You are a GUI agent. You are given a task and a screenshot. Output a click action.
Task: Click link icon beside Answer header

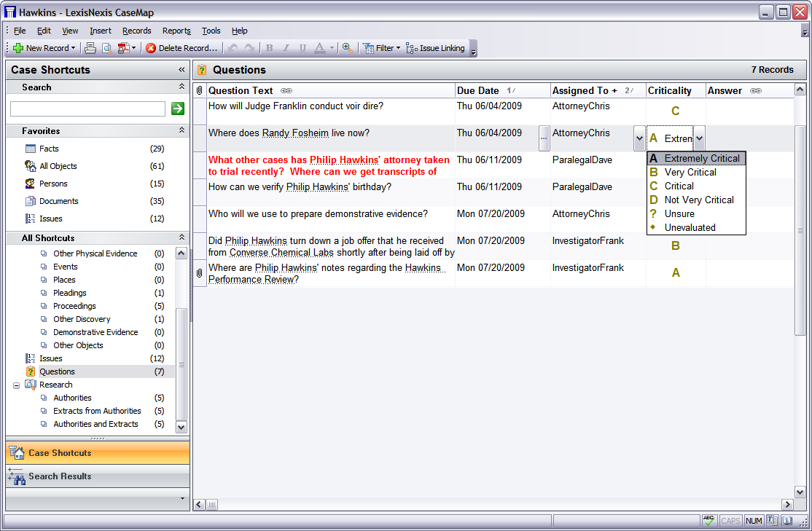pyautogui.click(x=756, y=90)
